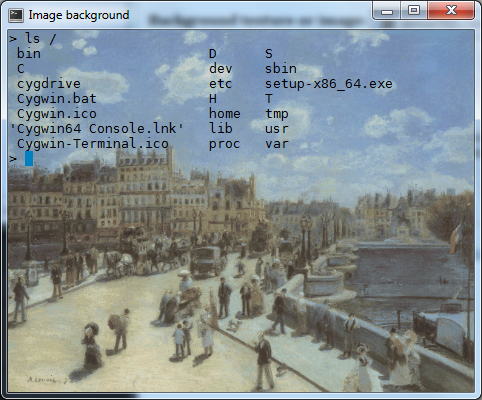Click the sbin directory entry

[281, 69]
